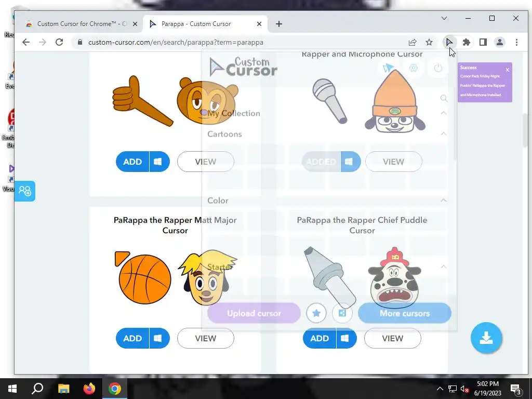
Task: Show hidden system tray icons
Action: coord(440,389)
